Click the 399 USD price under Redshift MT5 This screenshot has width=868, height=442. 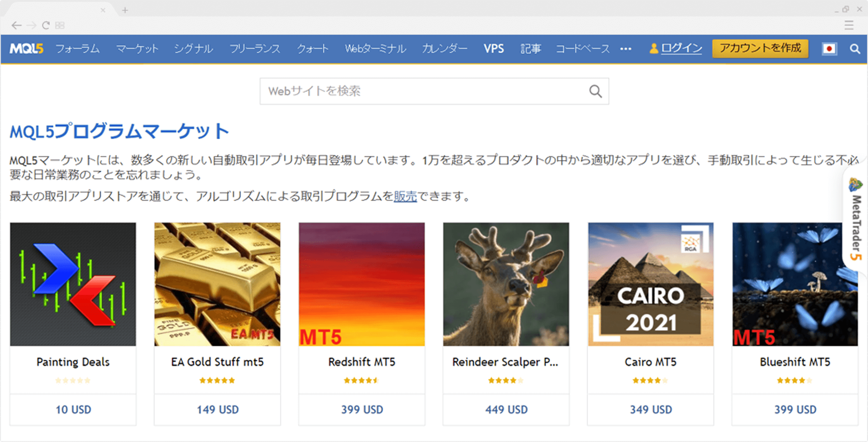362,410
